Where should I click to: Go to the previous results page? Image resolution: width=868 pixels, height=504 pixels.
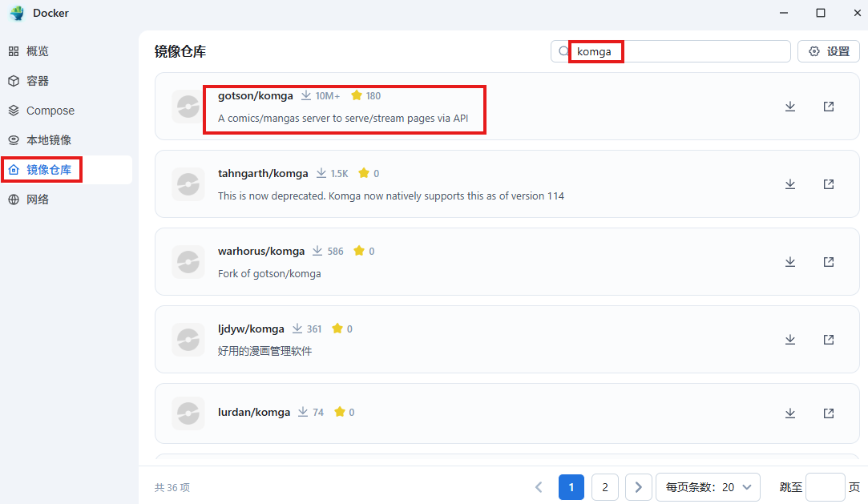539,487
